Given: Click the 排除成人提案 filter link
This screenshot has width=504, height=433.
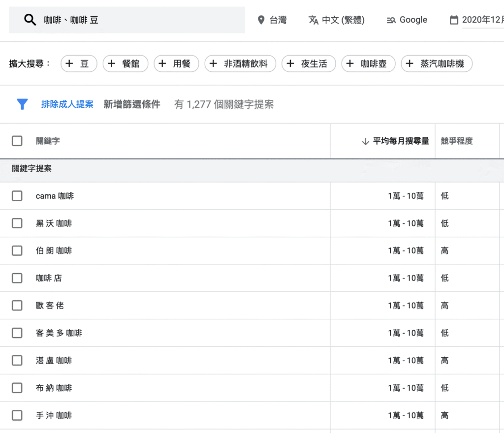Looking at the screenshot, I should click(67, 104).
